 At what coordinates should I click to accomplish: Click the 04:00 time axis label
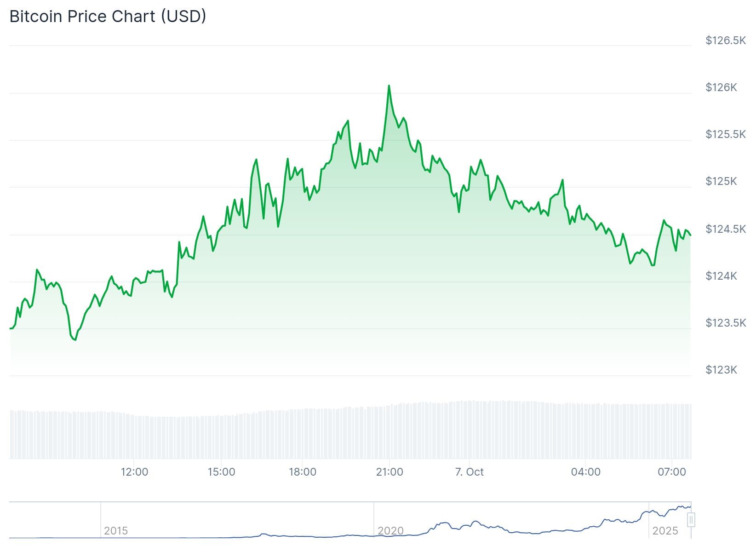[585, 472]
